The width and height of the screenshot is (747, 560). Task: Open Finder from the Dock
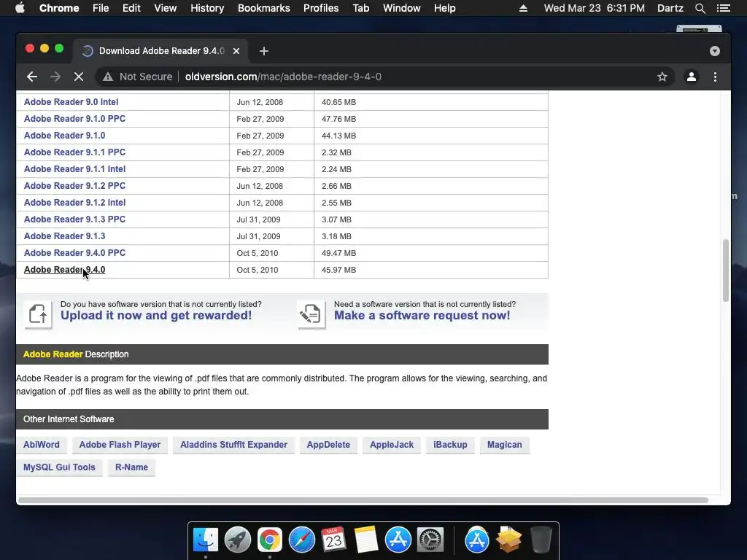[x=206, y=540]
